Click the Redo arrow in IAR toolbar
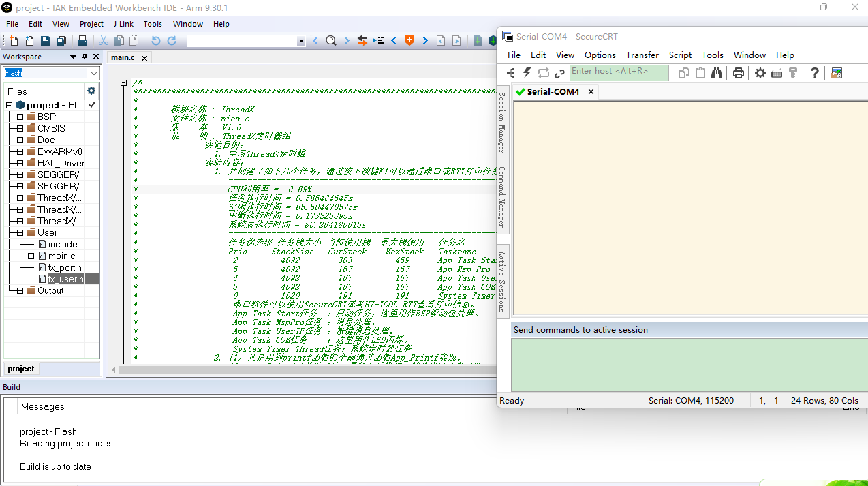This screenshot has width=868, height=486. pyautogui.click(x=172, y=41)
